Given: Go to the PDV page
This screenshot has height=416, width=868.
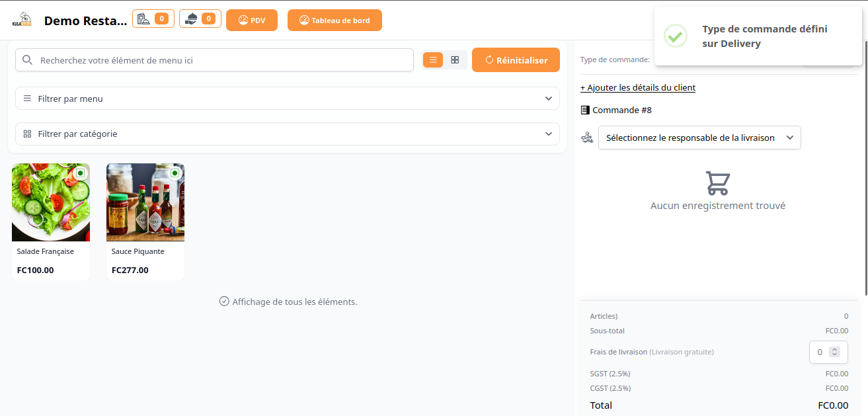Looking at the screenshot, I should [251, 21].
